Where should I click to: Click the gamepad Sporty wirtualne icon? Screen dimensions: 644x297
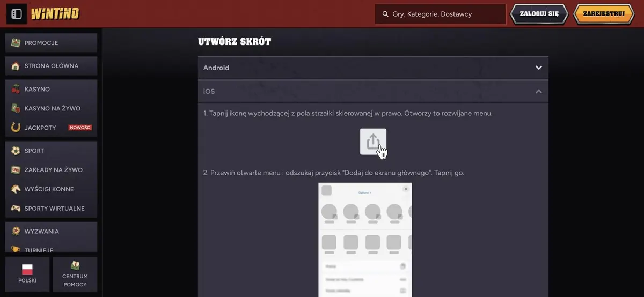click(16, 209)
